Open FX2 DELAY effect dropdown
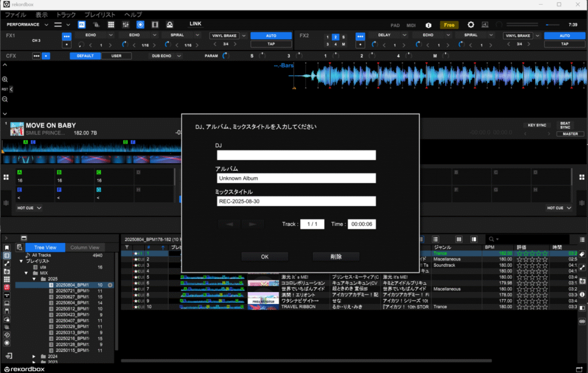 coord(404,35)
